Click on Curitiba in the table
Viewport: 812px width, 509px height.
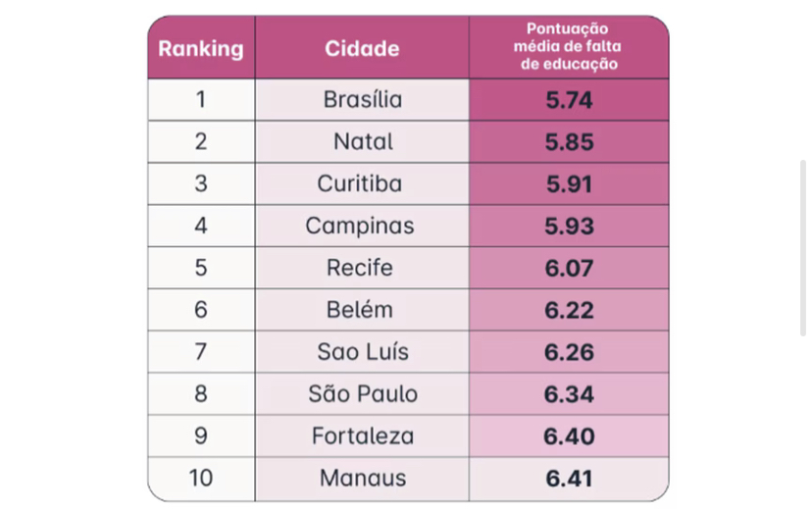coord(362,183)
